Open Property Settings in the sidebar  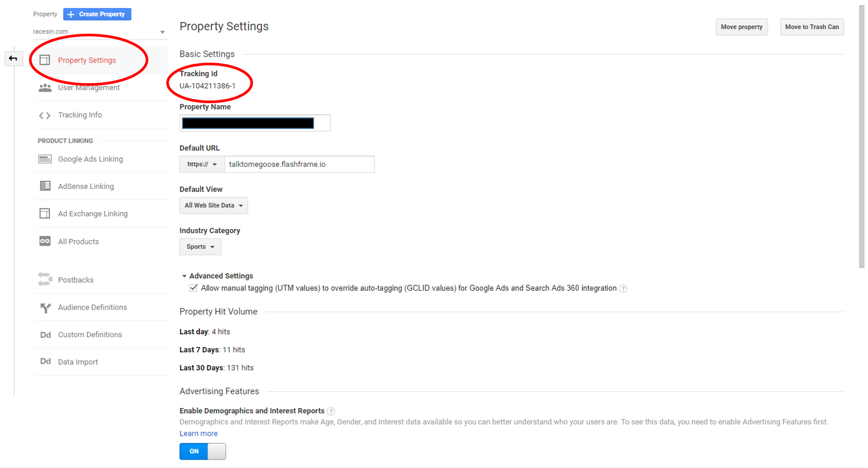coord(87,61)
